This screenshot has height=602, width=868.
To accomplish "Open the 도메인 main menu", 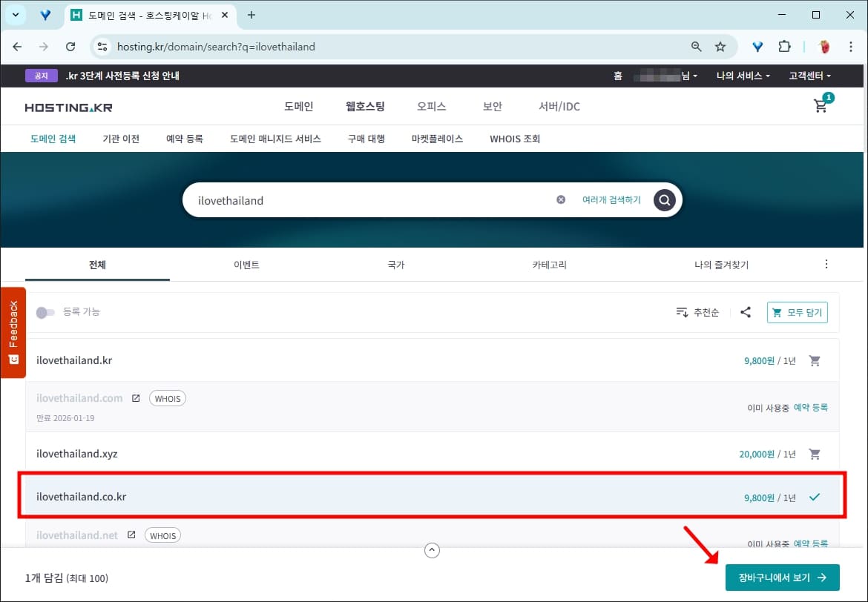I will [x=299, y=106].
